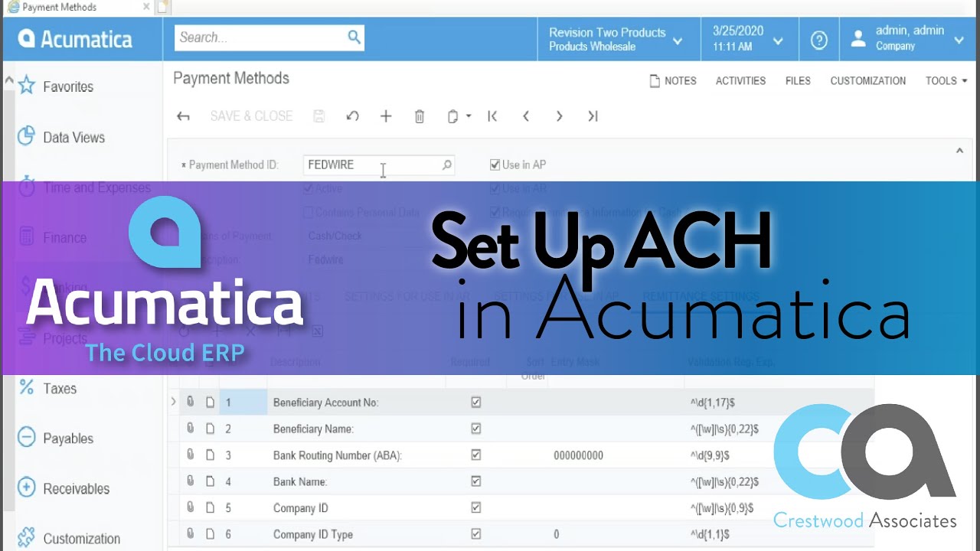Collapse the form summary panel chevron

point(959,151)
